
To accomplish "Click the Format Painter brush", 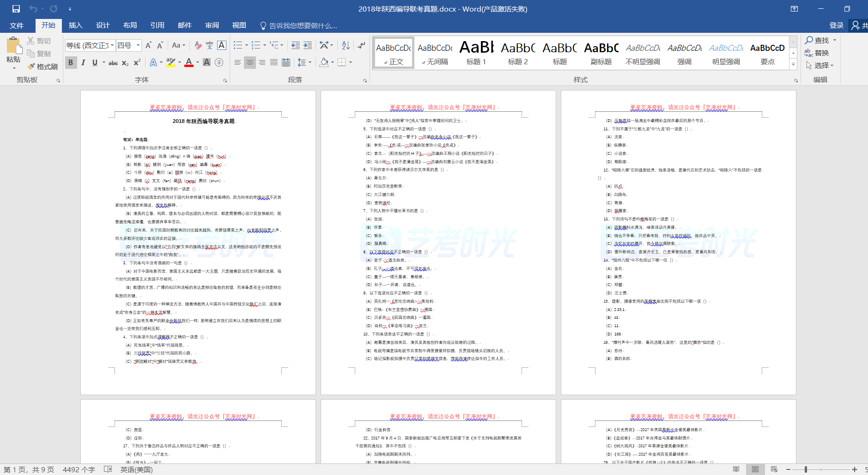I will 42,67.
